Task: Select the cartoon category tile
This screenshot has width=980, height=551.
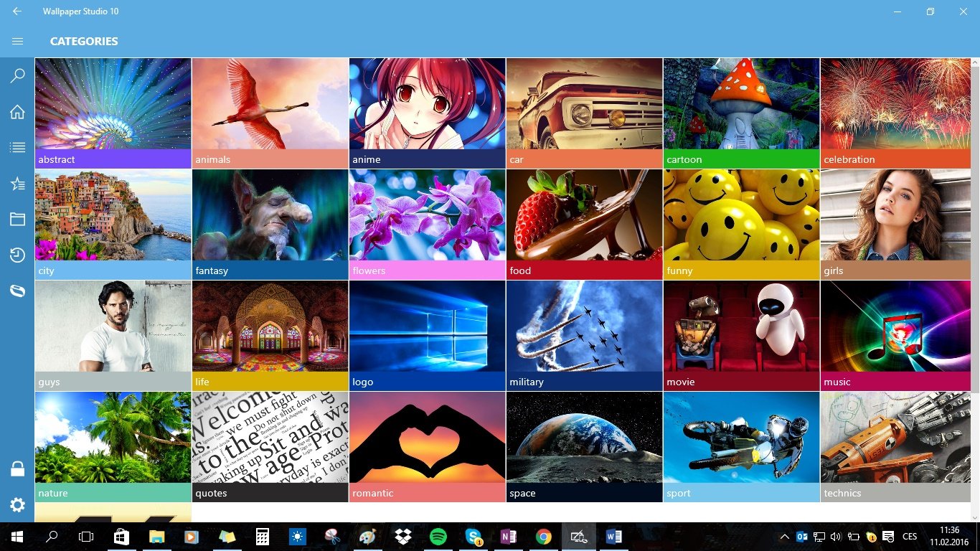Action: click(742, 113)
